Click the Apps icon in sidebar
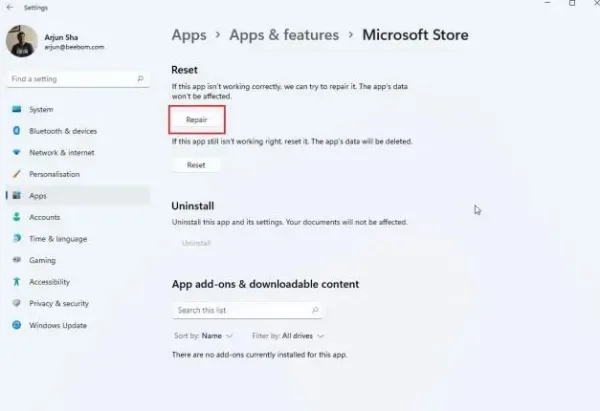 [x=16, y=196]
